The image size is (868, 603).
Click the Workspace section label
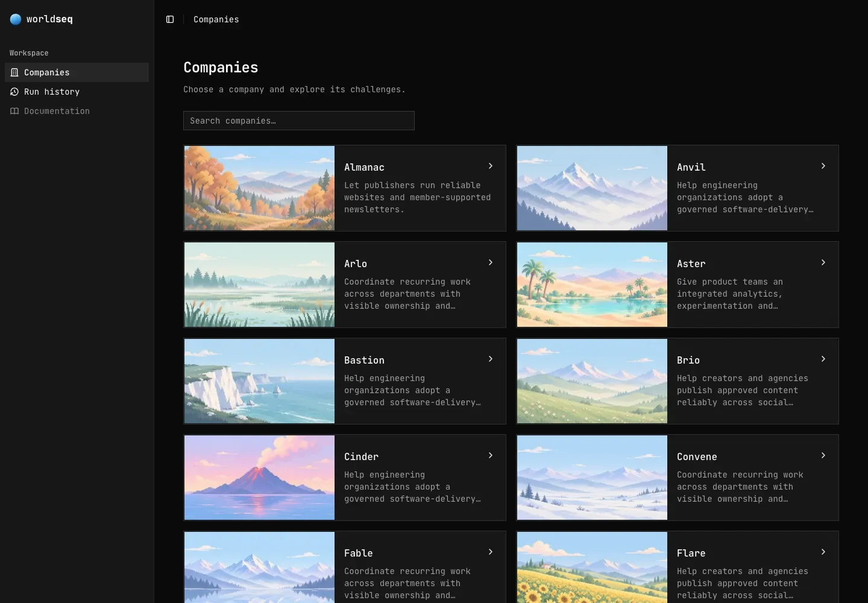pyautogui.click(x=29, y=53)
